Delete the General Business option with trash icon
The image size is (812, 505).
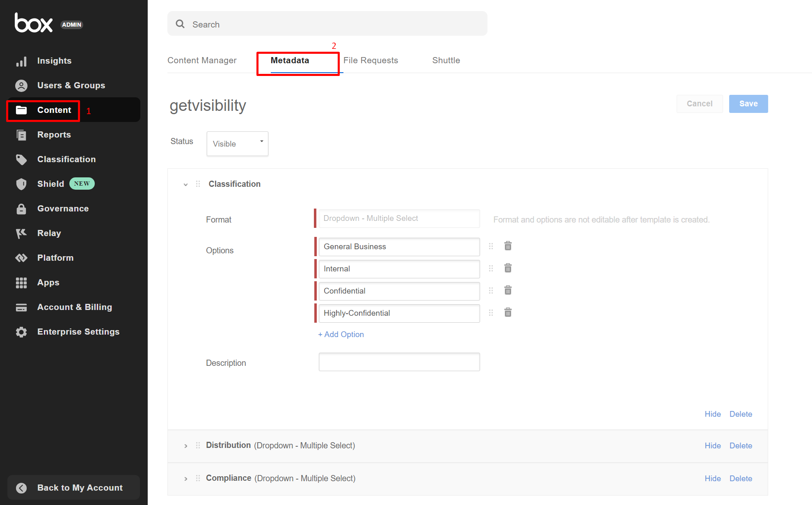coord(508,246)
